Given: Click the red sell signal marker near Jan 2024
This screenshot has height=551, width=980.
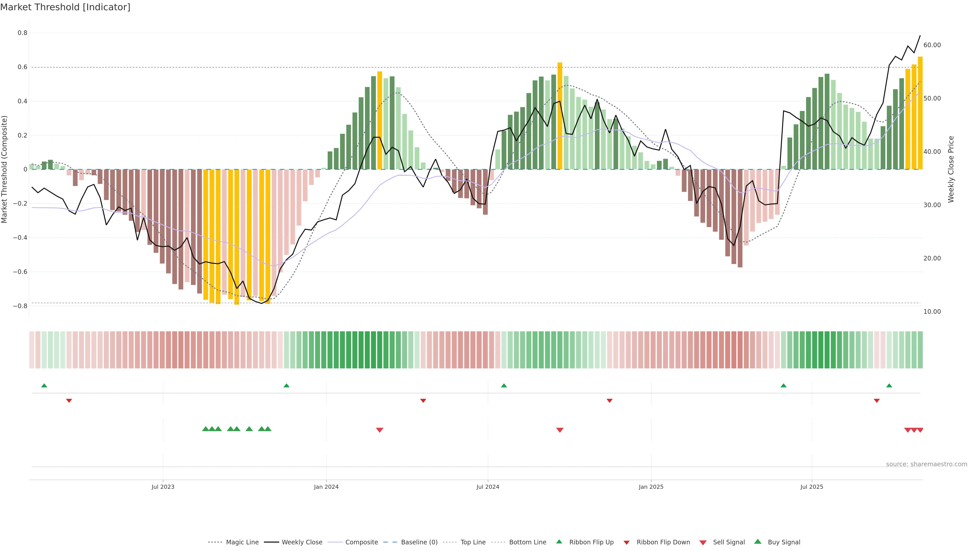Looking at the screenshot, I should (380, 430).
